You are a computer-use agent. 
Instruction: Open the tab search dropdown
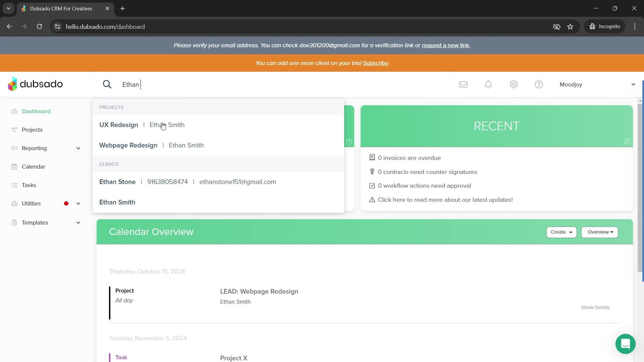[x=8, y=8]
